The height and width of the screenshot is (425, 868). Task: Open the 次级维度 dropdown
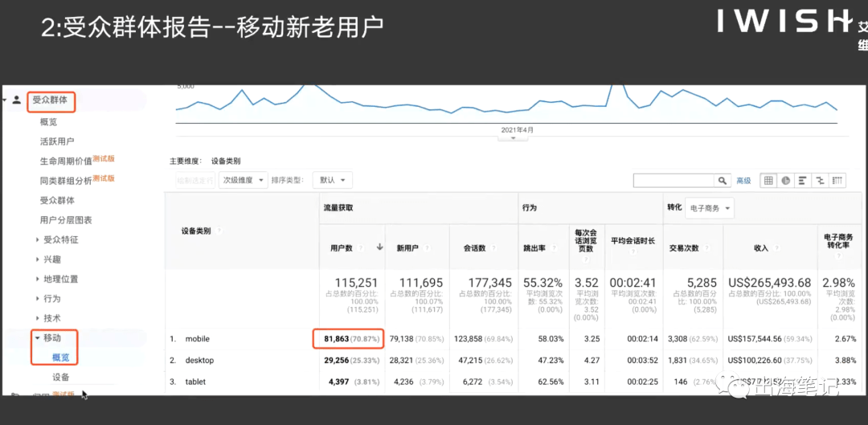tap(243, 180)
